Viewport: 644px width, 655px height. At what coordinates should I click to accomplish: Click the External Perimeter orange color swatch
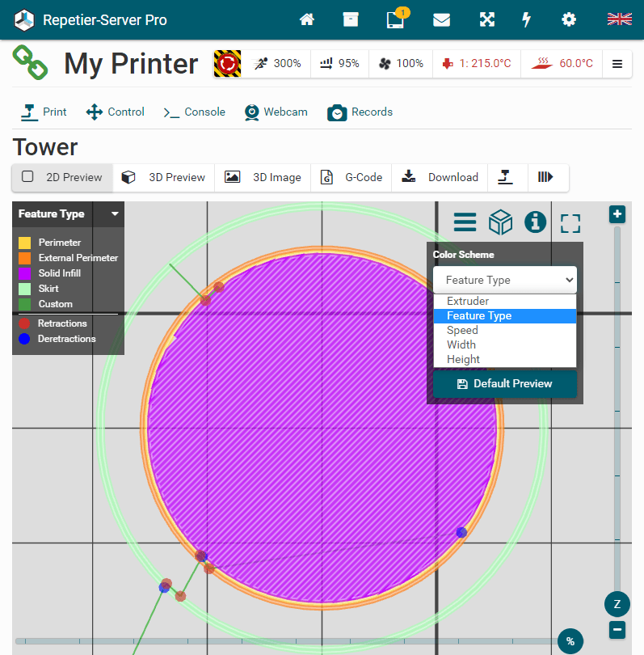click(25, 258)
